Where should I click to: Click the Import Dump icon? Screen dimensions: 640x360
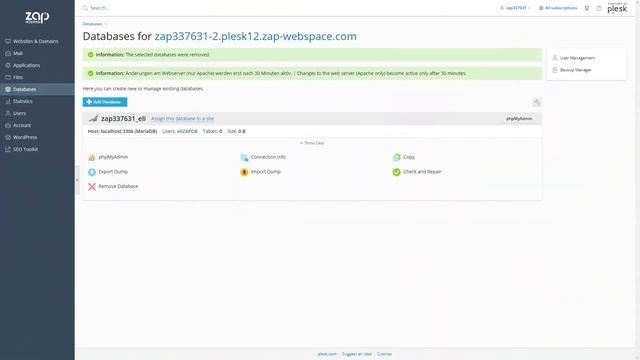pos(244,172)
